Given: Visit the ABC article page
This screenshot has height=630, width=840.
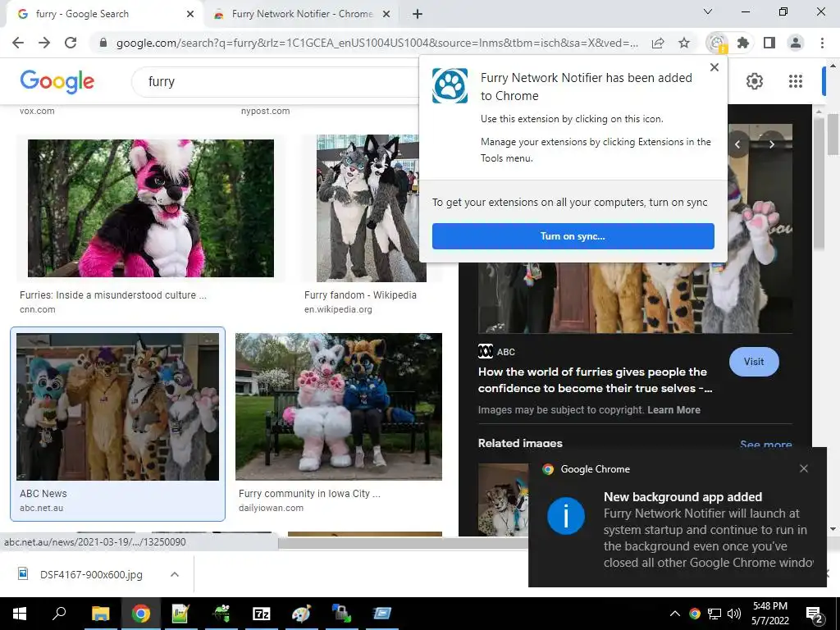Looking at the screenshot, I should point(754,362).
